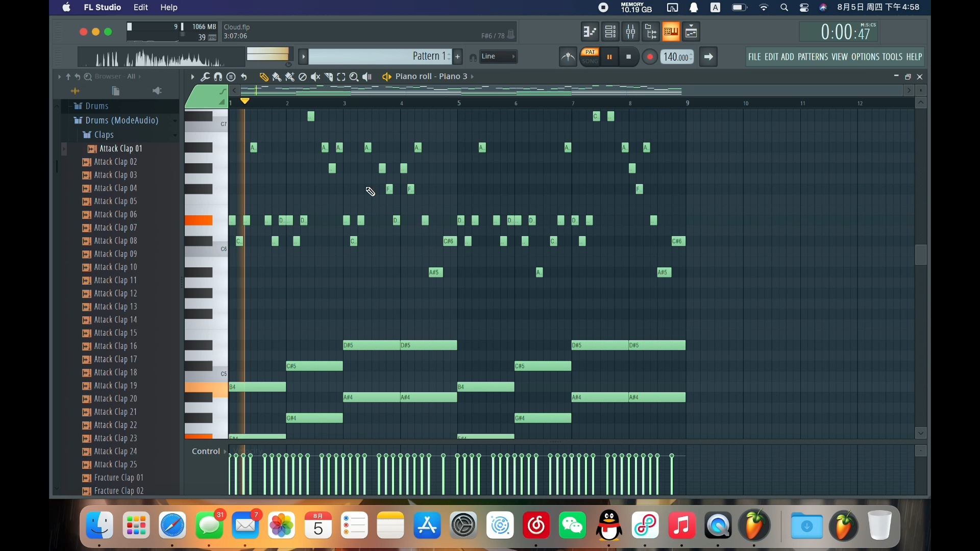Select the draw/pencil tool in Piano Roll
This screenshot has width=980, height=551.
coord(263,76)
